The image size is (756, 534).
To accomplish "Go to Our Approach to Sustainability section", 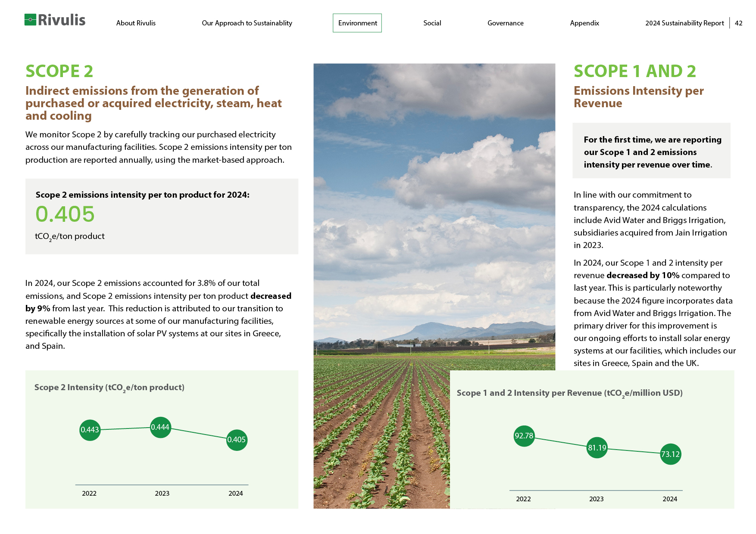I will 247,23.
